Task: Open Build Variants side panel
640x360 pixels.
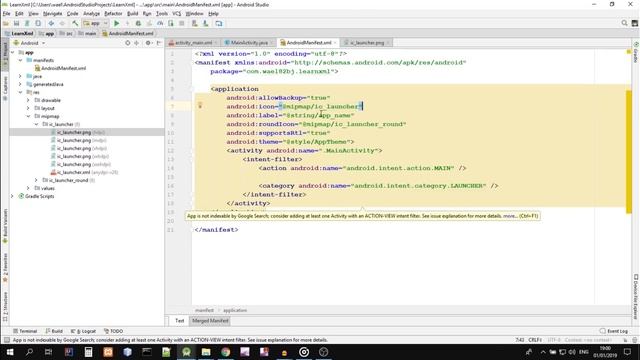Action: point(5,225)
